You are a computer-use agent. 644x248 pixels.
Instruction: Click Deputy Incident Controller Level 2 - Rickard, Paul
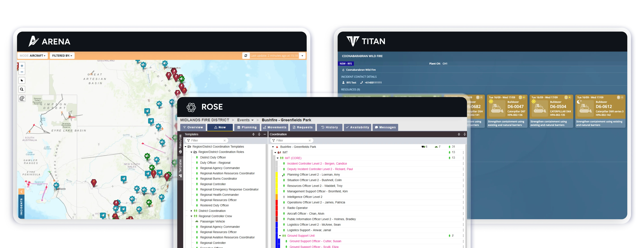[320, 169]
